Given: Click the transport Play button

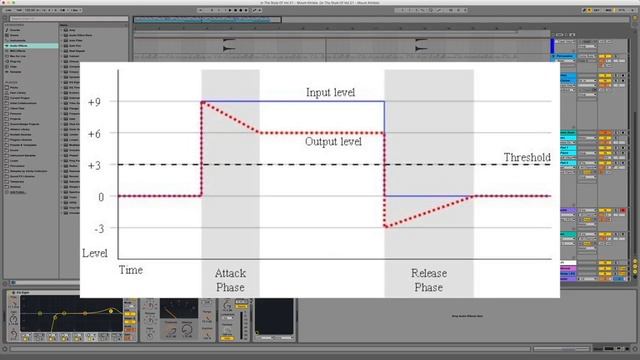Looking at the screenshot, I should click(230, 10).
